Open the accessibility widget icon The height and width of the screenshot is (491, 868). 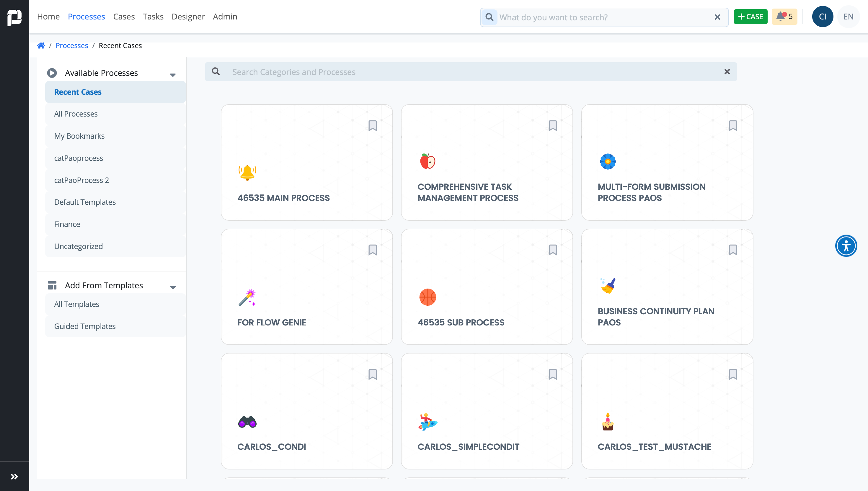846,245
